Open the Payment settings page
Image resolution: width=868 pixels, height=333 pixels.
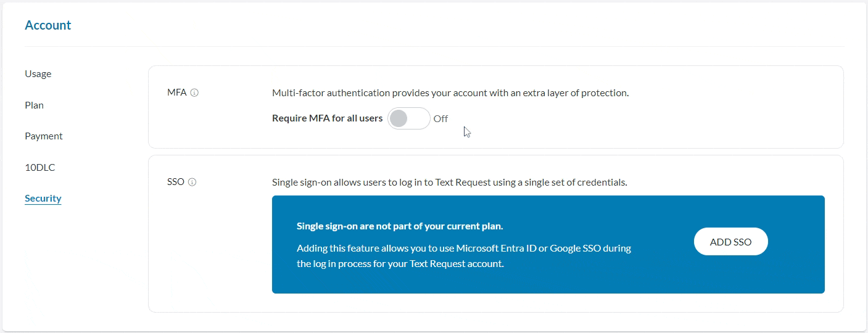pyautogui.click(x=44, y=136)
